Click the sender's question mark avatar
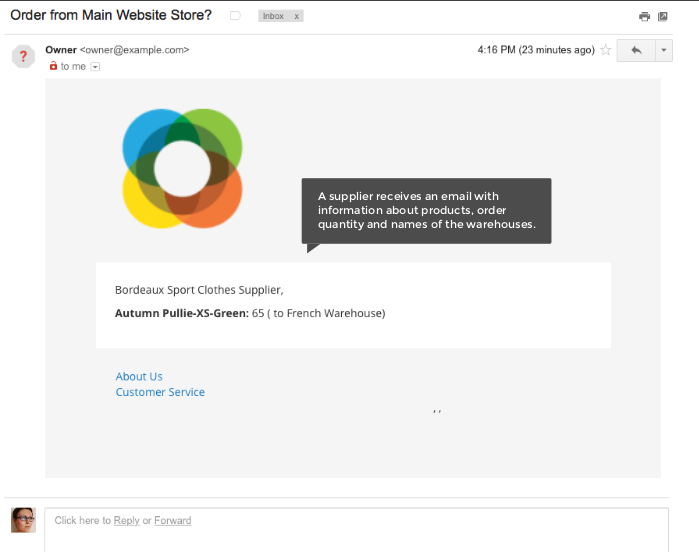Viewport: 699px width, 552px height. 23,57
